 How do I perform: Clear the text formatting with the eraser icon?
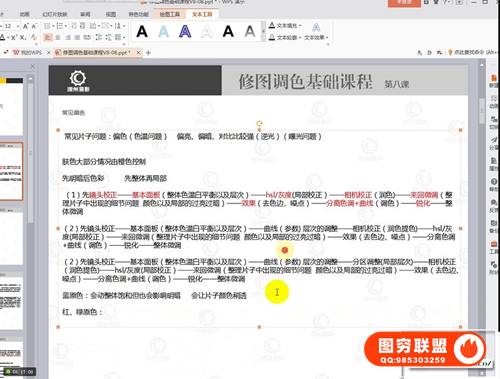tap(34, 37)
